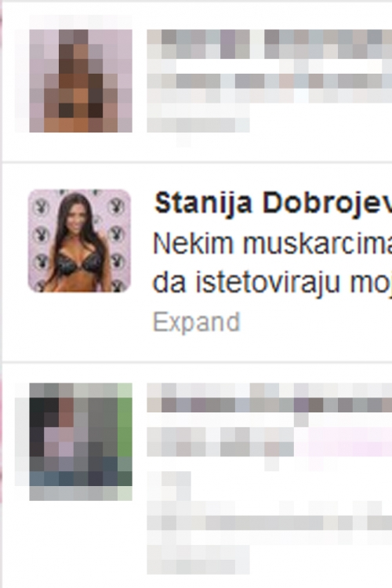
Task: Click the avatar with the bunny logo backdrop
Action: point(79,241)
